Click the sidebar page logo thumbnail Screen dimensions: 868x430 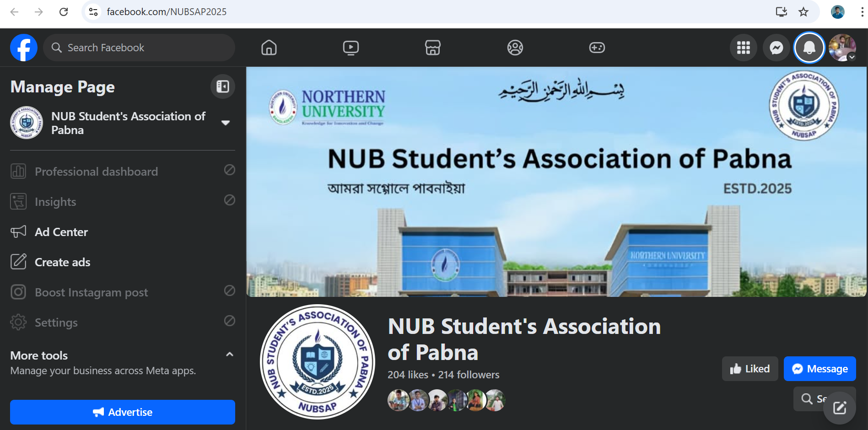pyautogui.click(x=27, y=123)
